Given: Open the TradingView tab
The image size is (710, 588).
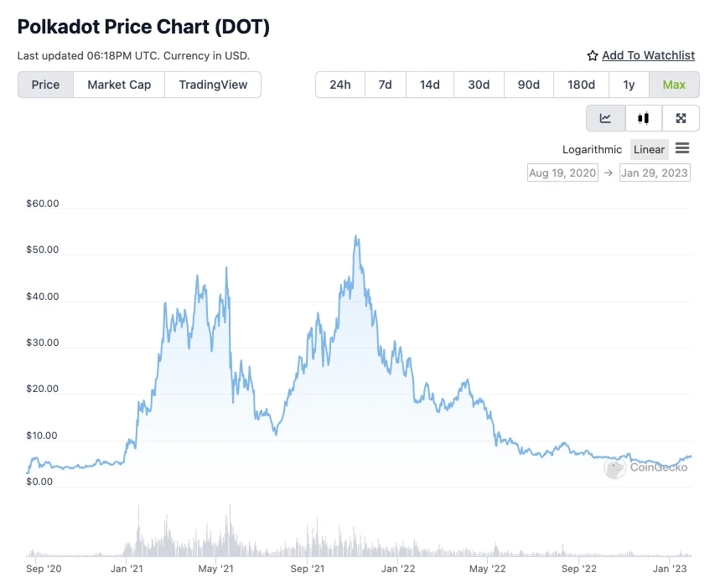Looking at the screenshot, I should [213, 85].
